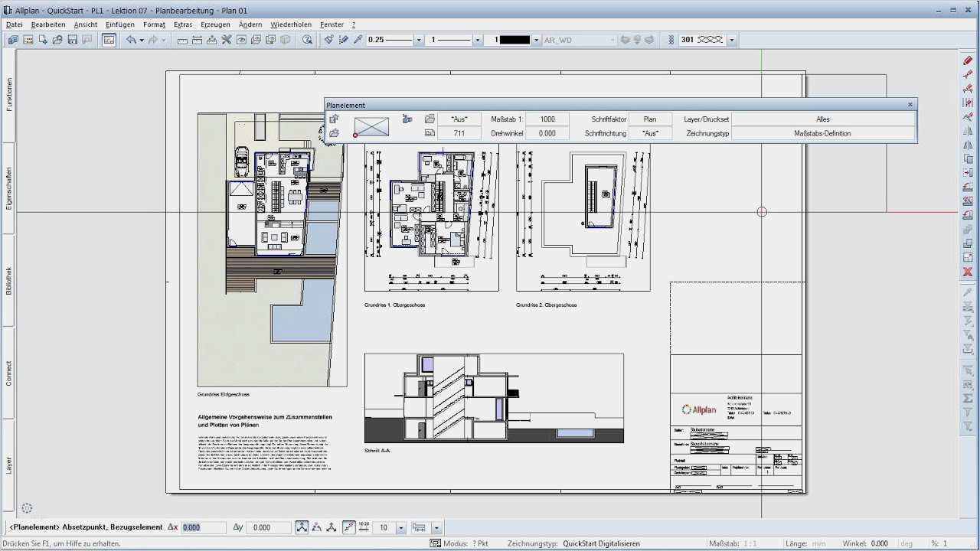The image size is (980, 551).
Task: Toggle the third point snap mode button
Action: pos(331,527)
